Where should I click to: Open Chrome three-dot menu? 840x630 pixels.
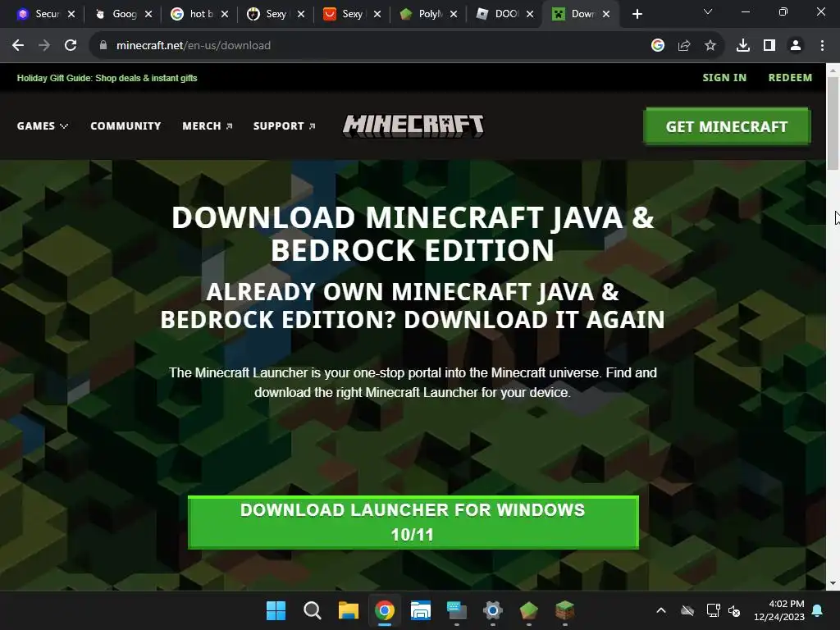(x=822, y=46)
